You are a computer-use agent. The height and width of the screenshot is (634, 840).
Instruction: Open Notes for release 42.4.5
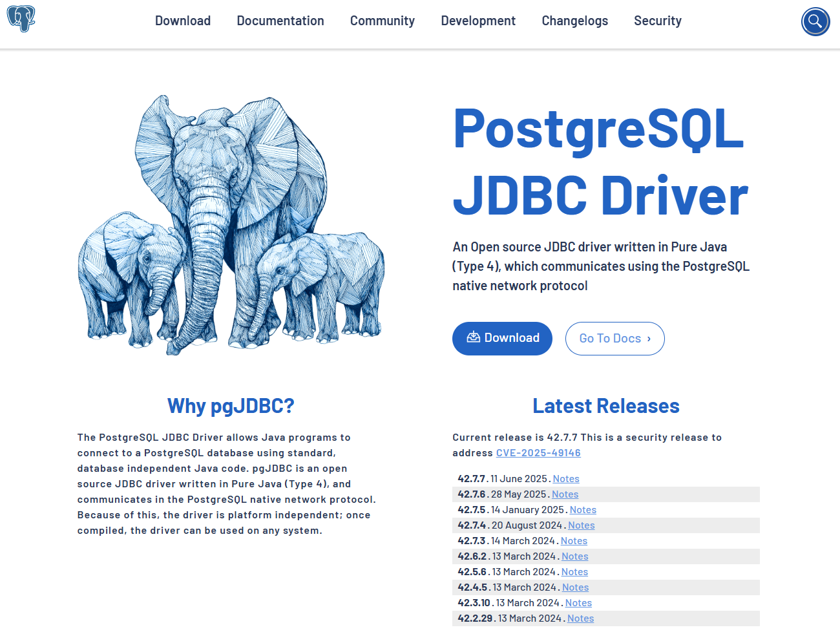click(576, 587)
